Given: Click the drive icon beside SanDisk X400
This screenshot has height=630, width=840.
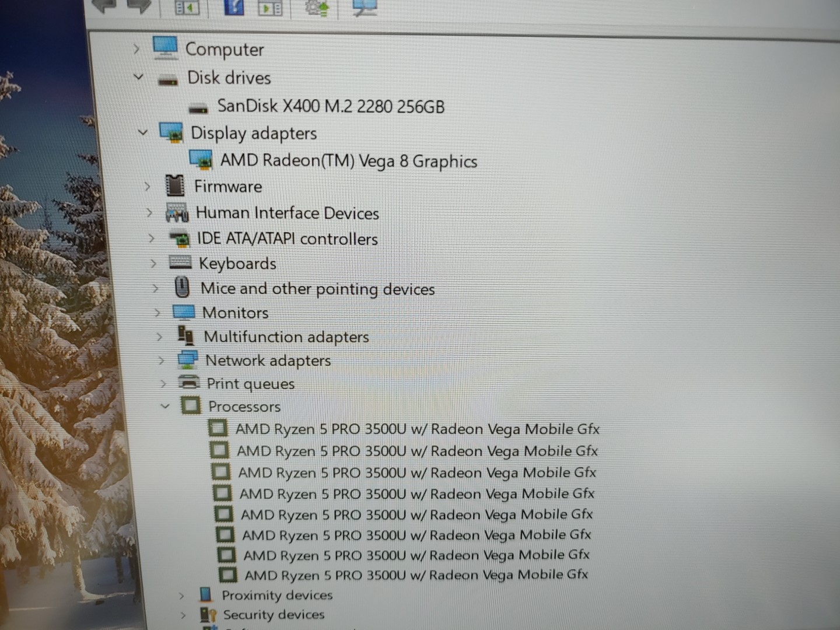Looking at the screenshot, I should point(198,108).
